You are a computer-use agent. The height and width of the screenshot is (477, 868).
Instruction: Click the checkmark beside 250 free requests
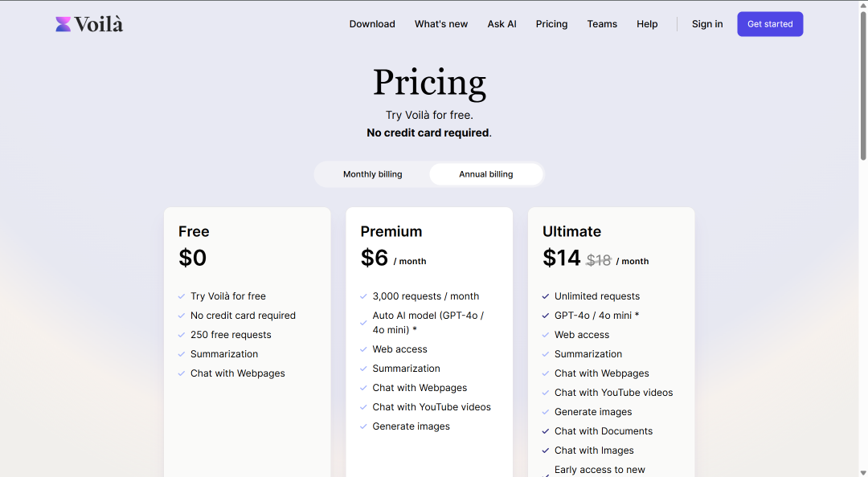181,335
